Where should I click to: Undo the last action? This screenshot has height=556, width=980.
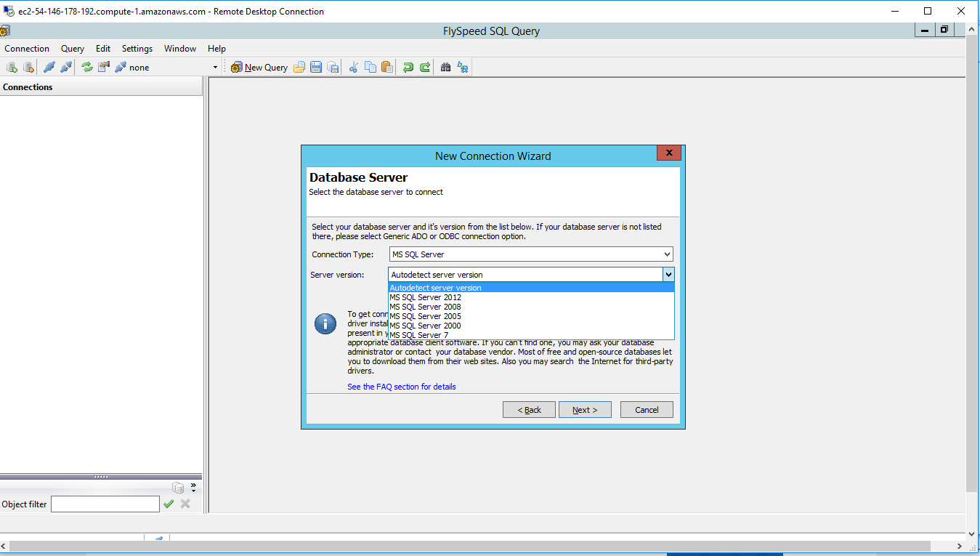click(407, 66)
